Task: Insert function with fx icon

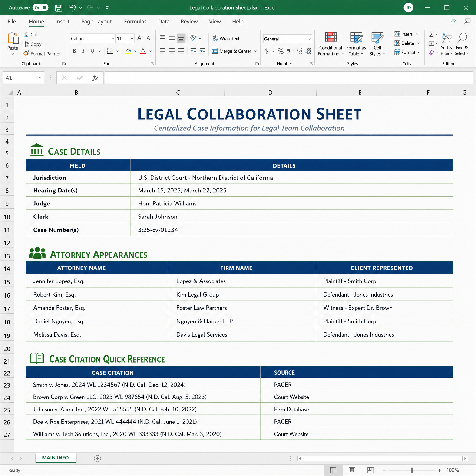Action: 95,78
